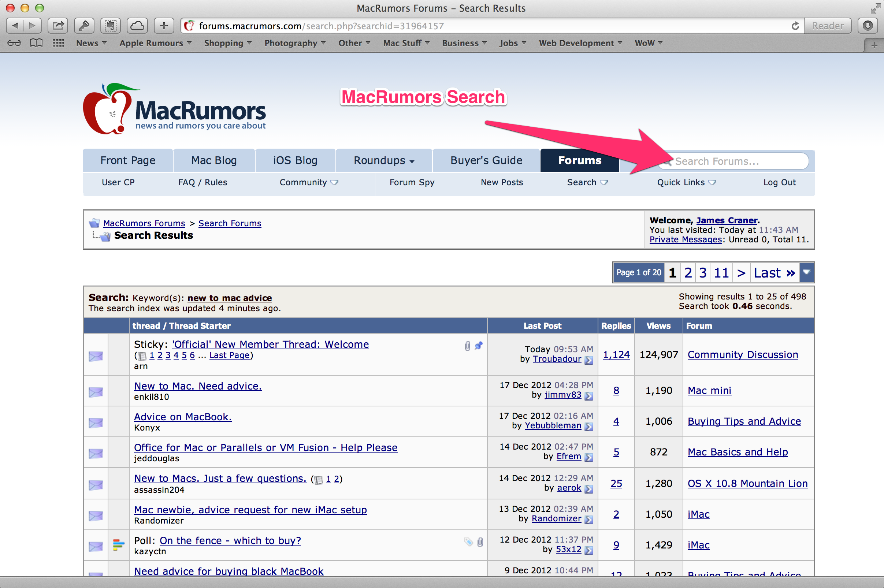
Task: Expand the Community menu
Action: click(309, 182)
